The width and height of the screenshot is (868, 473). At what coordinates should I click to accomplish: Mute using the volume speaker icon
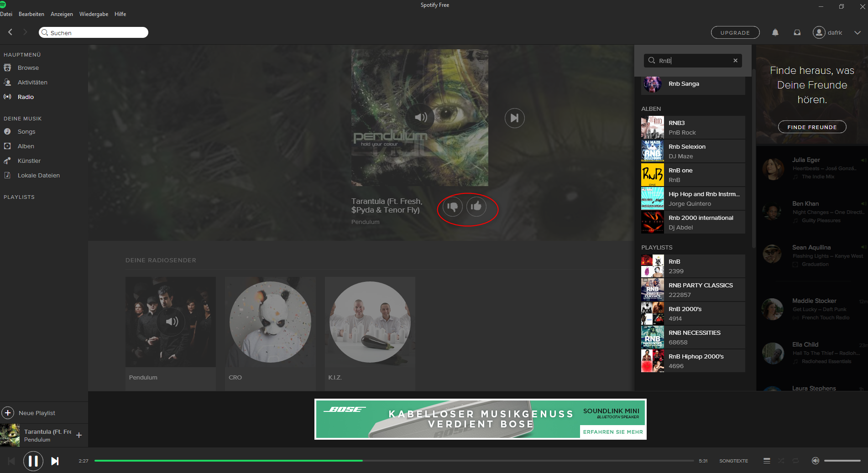[816, 461]
